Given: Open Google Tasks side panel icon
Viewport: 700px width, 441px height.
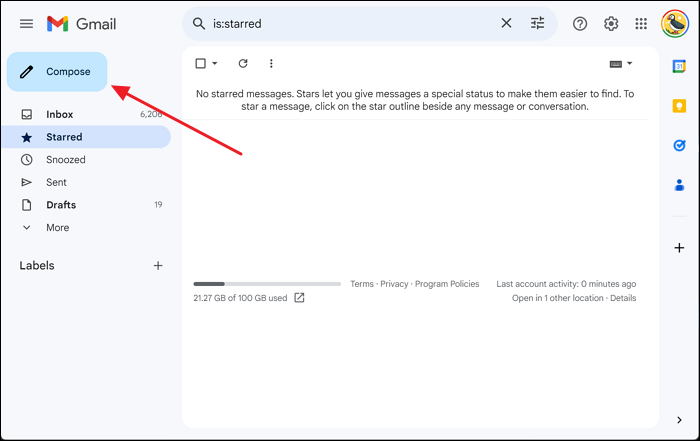Looking at the screenshot, I should coord(679,145).
